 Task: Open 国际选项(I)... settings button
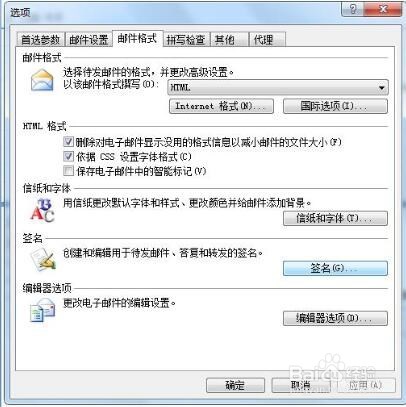tap(335, 106)
